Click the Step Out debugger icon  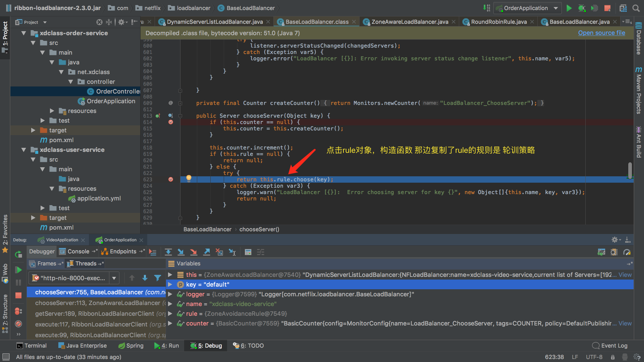[207, 252]
